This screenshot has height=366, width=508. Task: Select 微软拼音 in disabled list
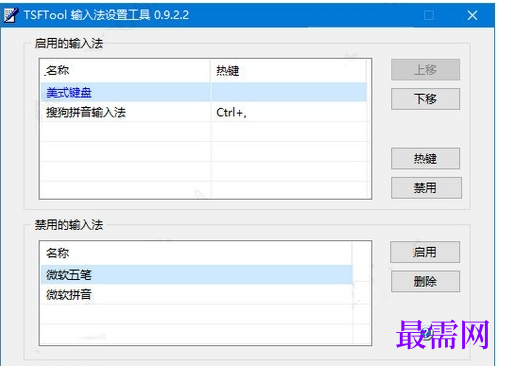[196, 295]
